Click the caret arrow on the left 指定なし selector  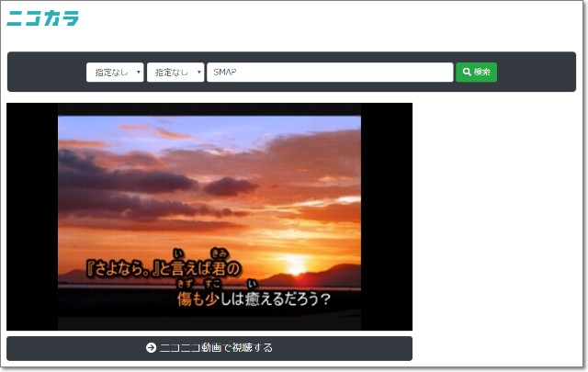(138, 72)
